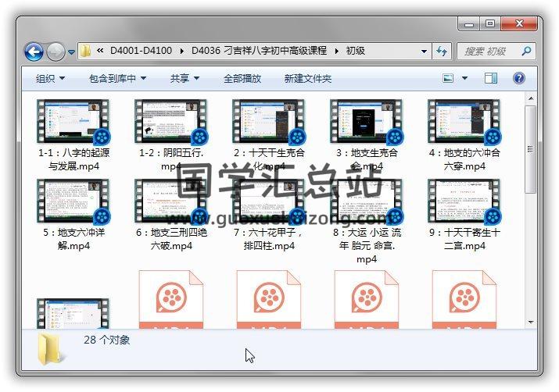Go back with the blue Back arrow
This screenshot has width=559, height=392.
(34, 52)
